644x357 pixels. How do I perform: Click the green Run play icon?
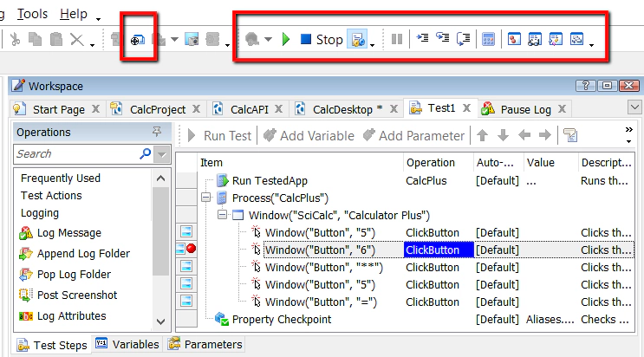[286, 40]
